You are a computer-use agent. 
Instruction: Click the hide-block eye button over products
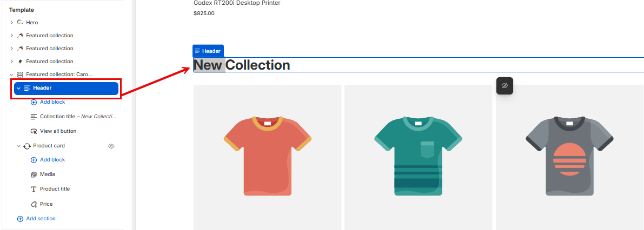pos(504,86)
